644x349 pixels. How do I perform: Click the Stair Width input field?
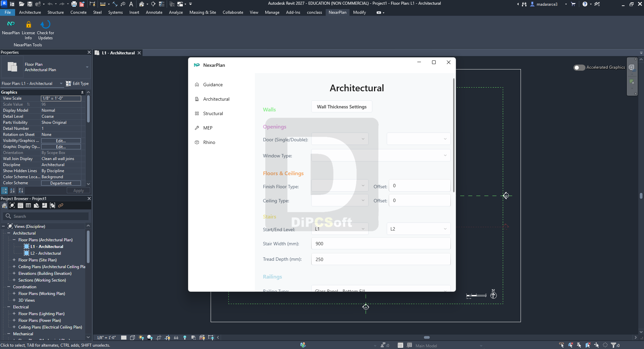tap(381, 244)
